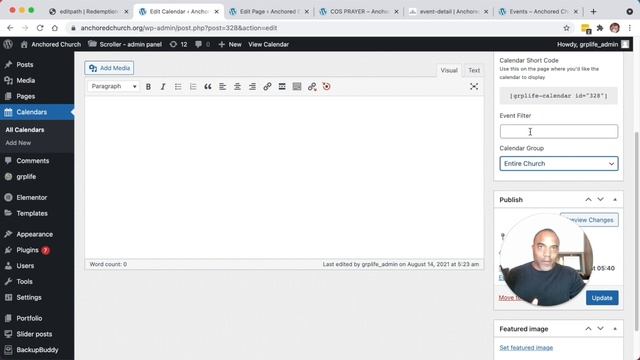640x360 pixels.
Task: Insert a numbered list
Action: (193, 87)
